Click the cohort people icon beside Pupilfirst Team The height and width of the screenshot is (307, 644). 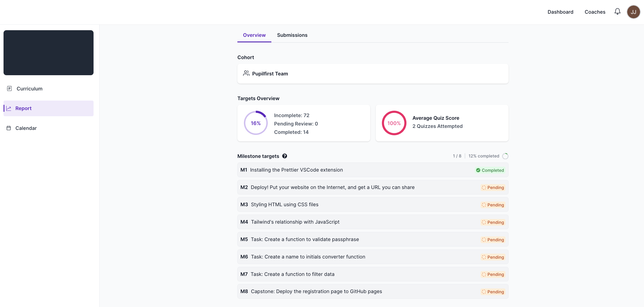[x=246, y=73]
